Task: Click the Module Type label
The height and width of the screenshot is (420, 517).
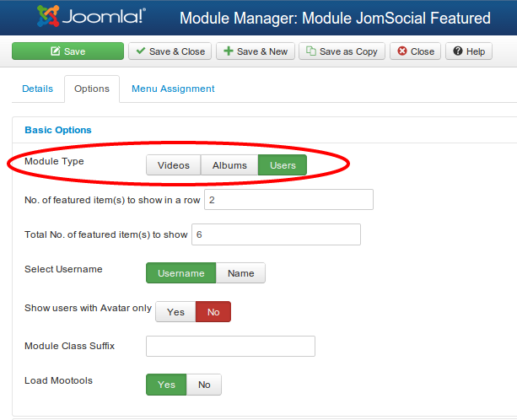Action: click(55, 161)
